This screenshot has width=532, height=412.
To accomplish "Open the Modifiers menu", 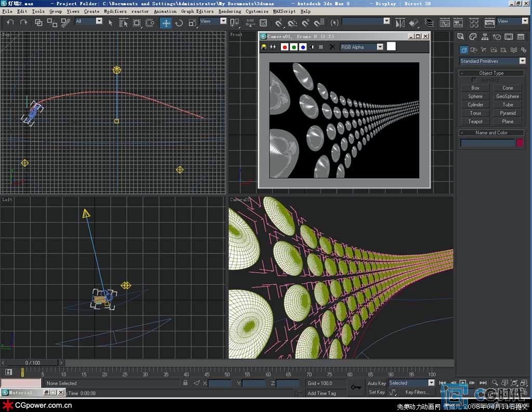I will [115, 11].
